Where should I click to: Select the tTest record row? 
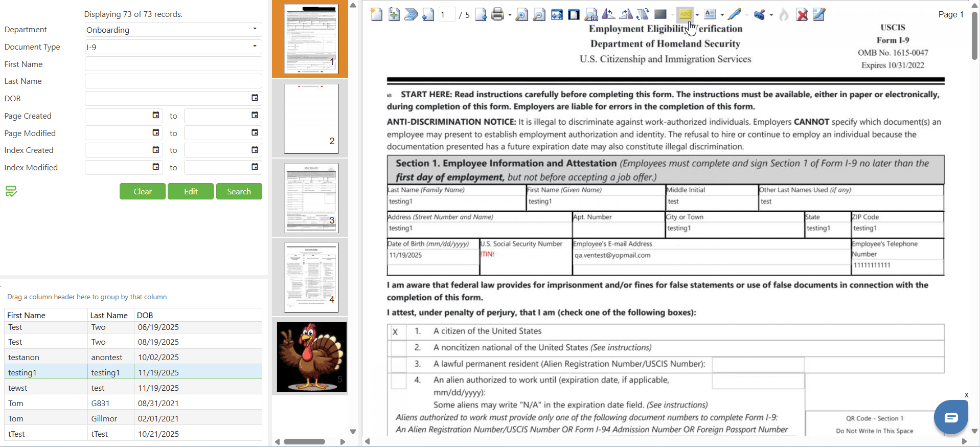pos(133,434)
